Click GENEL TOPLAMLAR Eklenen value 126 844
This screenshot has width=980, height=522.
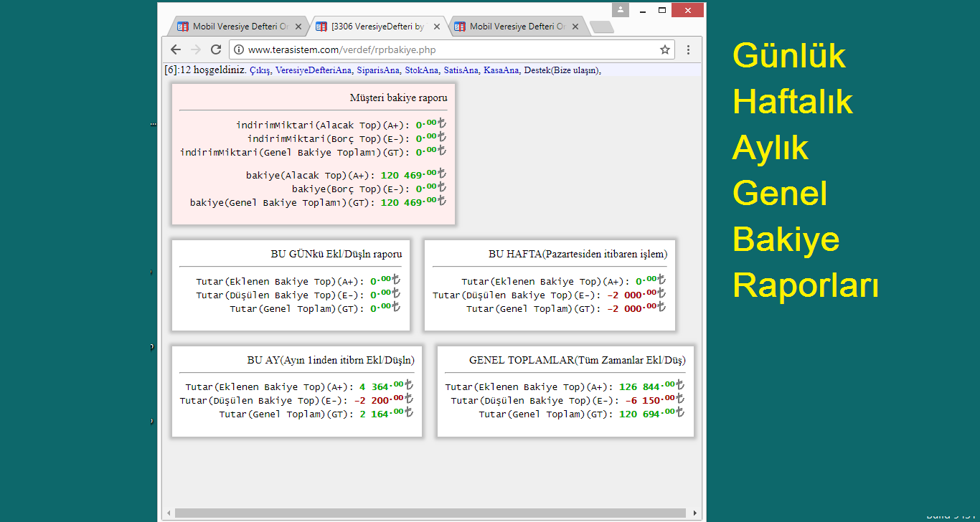pos(651,386)
